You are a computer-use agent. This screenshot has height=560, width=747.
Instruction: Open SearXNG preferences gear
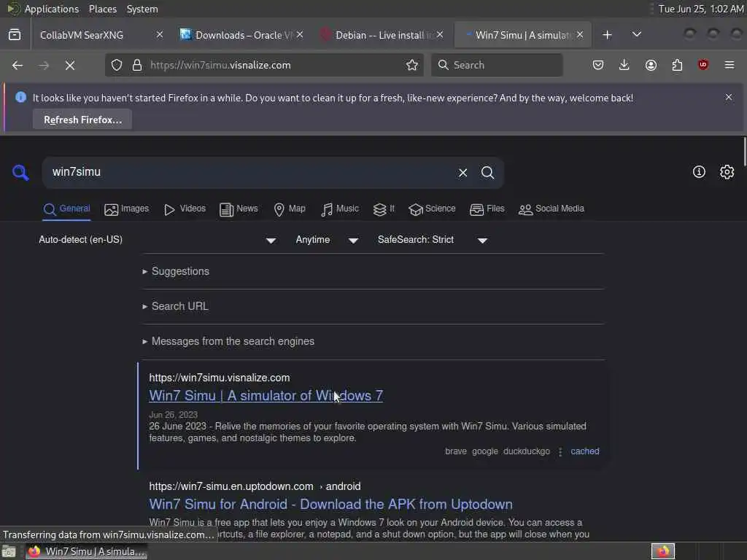pyautogui.click(x=727, y=172)
